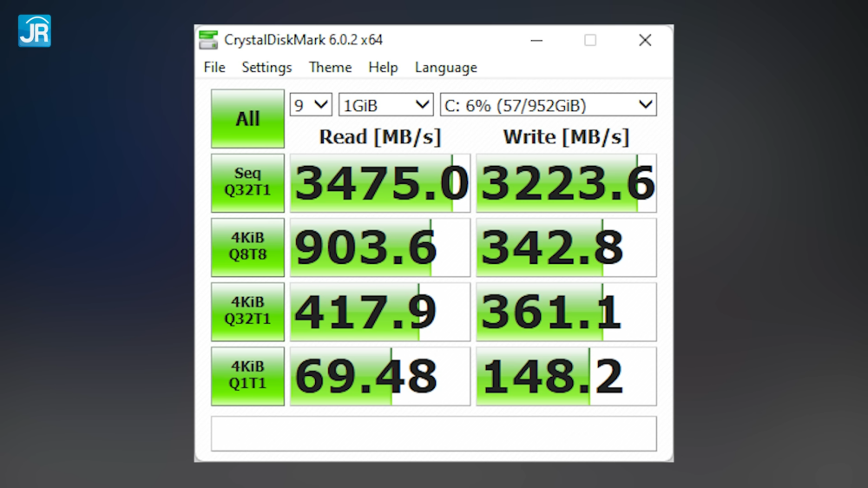
Task: Run the 4KiB Q8T8 benchmark
Action: [x=247, y=247]
